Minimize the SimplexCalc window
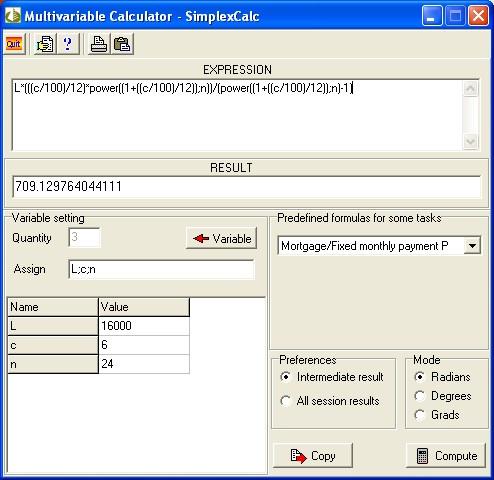Screen dimensions: 494x480 432,16
